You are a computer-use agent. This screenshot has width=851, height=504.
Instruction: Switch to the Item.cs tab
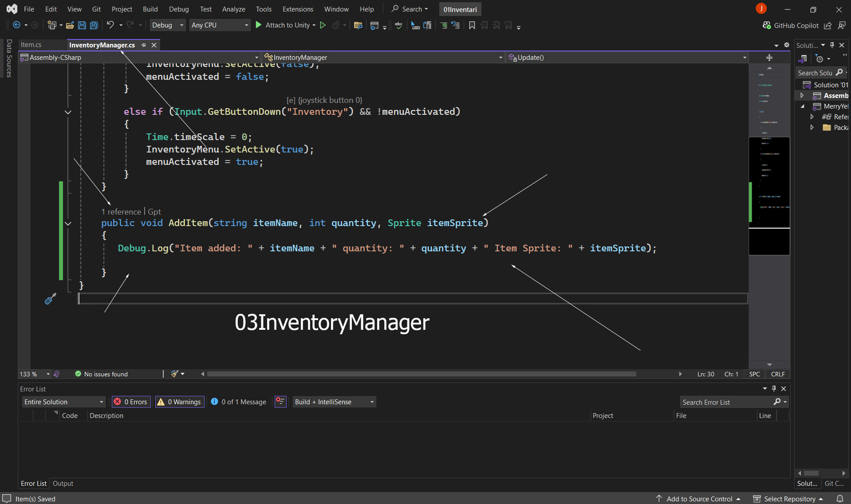pyautogui.click(x=31, y=45)
